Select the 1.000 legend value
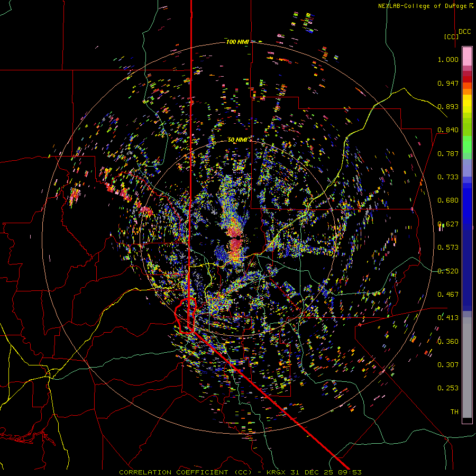The height and width of the screenshot is (476, 476). click(x=448, y=59)
